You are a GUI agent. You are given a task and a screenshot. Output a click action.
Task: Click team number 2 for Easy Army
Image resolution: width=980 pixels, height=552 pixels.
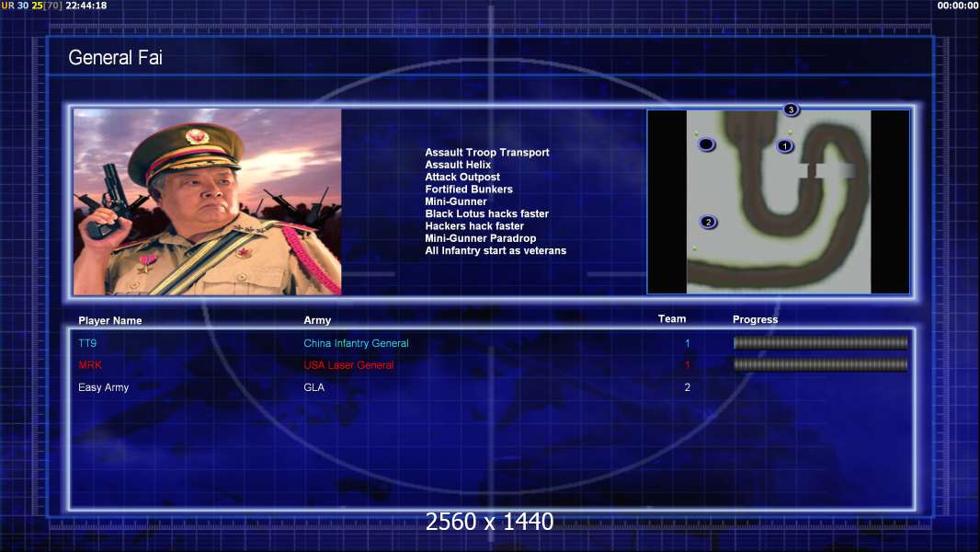tap(687, 387)
